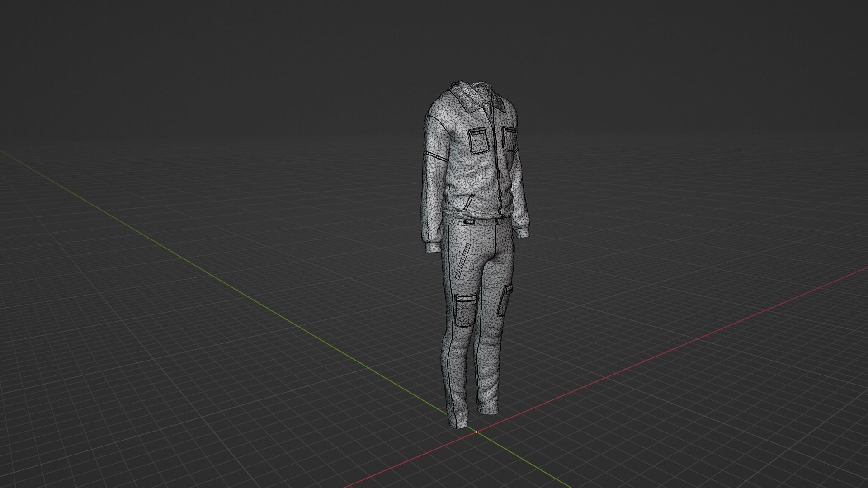
Task: Click the narrower chest pocket beside the zipper
Action: point(509,139)
